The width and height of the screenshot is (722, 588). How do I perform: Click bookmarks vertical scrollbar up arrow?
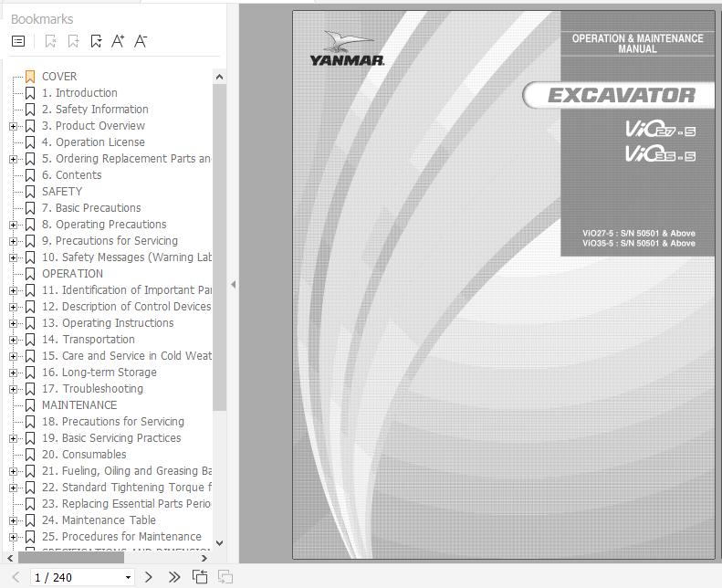[220, 77]
